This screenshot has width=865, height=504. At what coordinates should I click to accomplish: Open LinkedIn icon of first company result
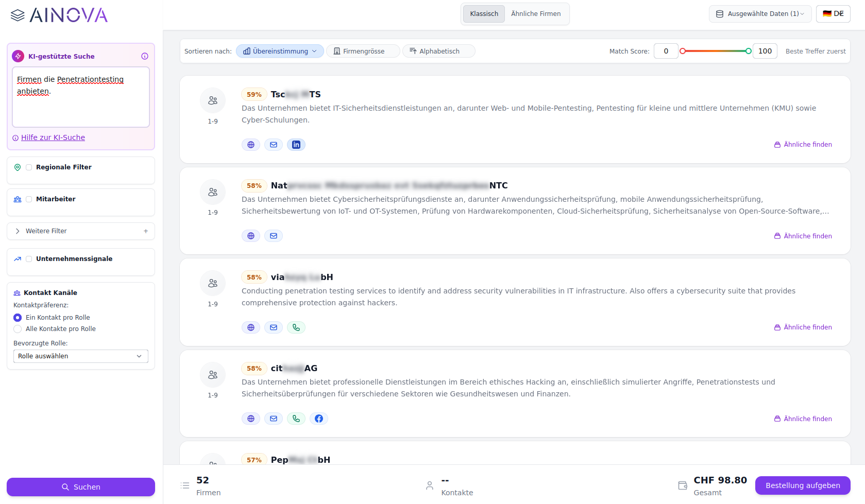296,145
